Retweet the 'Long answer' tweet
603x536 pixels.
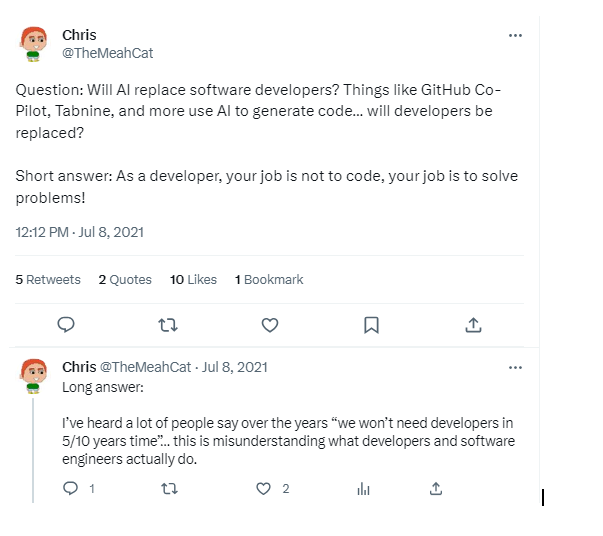point(168,489)
